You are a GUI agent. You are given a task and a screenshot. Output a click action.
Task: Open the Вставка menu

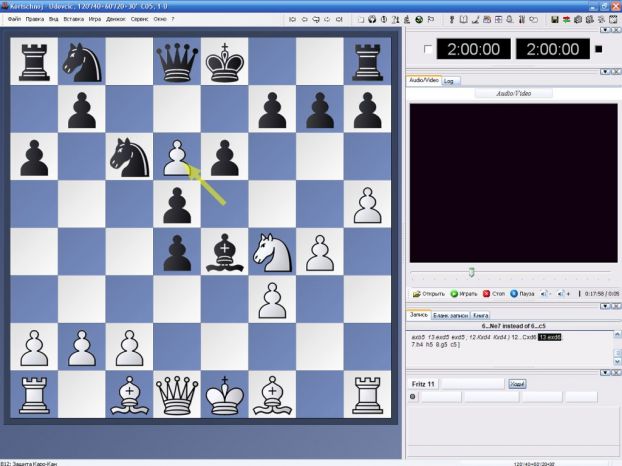[73, 19]
